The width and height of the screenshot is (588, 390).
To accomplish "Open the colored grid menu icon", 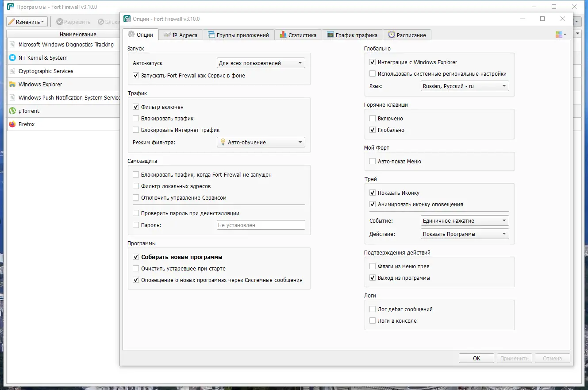I will coord(561,35).
